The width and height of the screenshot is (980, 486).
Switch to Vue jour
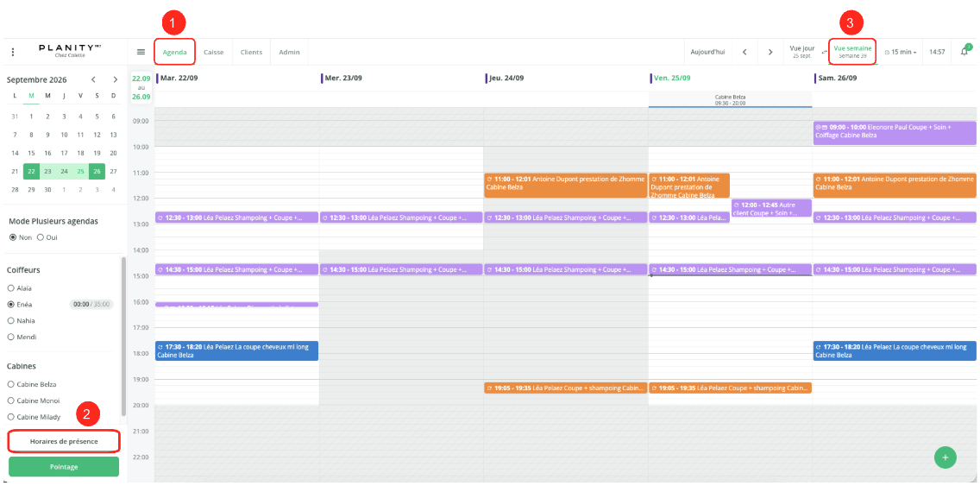(x=802, y=51)
